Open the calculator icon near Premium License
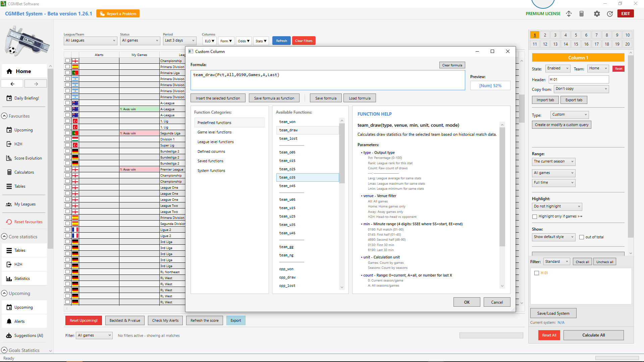644x362 pixels. pos(582,14)
